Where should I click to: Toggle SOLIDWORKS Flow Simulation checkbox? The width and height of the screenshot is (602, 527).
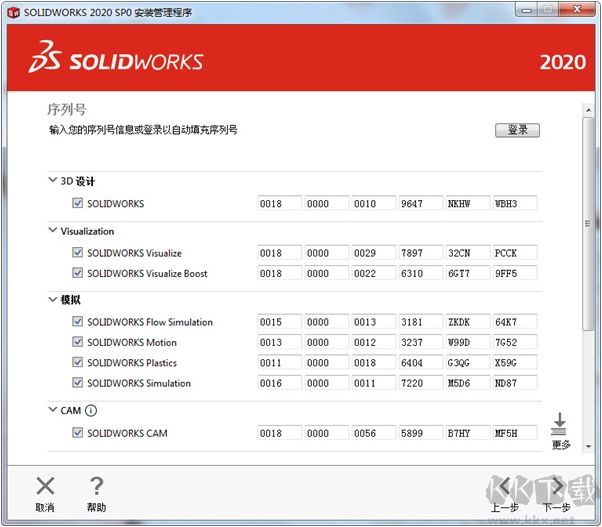tap(78, 322)
